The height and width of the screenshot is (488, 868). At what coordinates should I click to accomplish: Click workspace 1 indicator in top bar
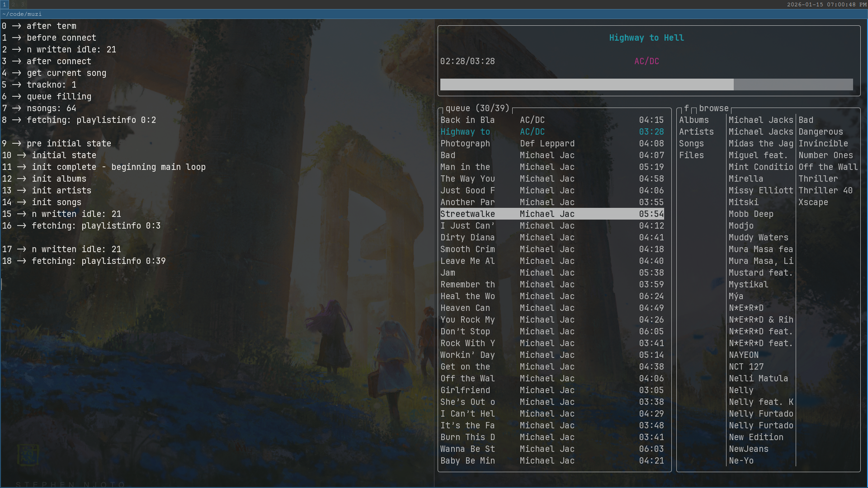click(5, 5)
